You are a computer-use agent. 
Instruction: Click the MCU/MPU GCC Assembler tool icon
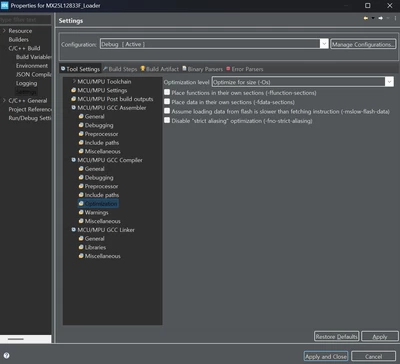point(74,108)
